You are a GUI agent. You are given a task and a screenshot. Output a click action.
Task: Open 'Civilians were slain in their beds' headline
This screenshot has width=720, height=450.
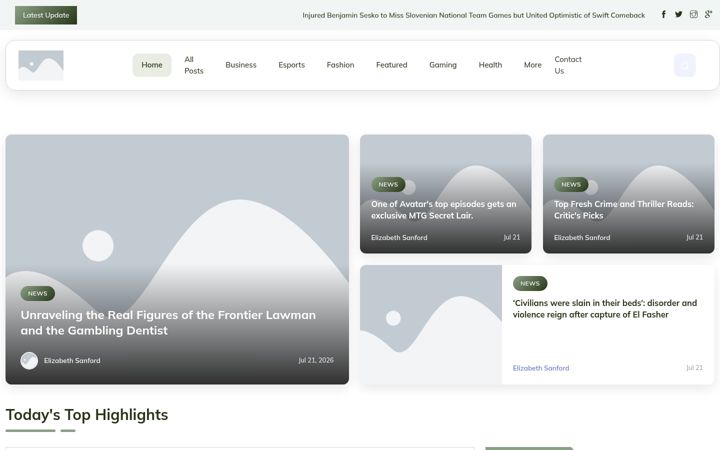click(x=605, y=309)
